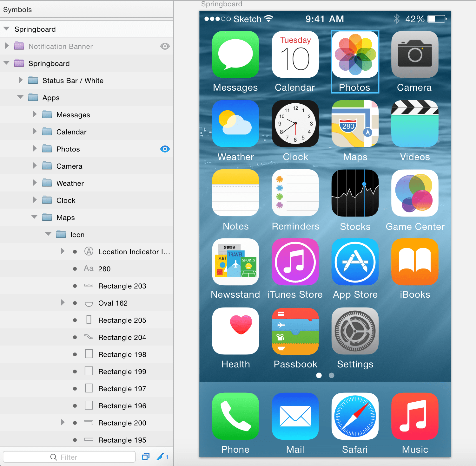Show the Notification Banner group visibility
This screenshot has width=476, height=466.
[x=165, y=46]
